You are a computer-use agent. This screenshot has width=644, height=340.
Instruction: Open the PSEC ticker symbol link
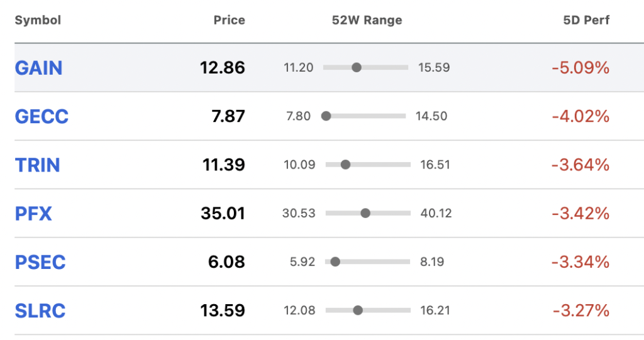click(40, 262)
